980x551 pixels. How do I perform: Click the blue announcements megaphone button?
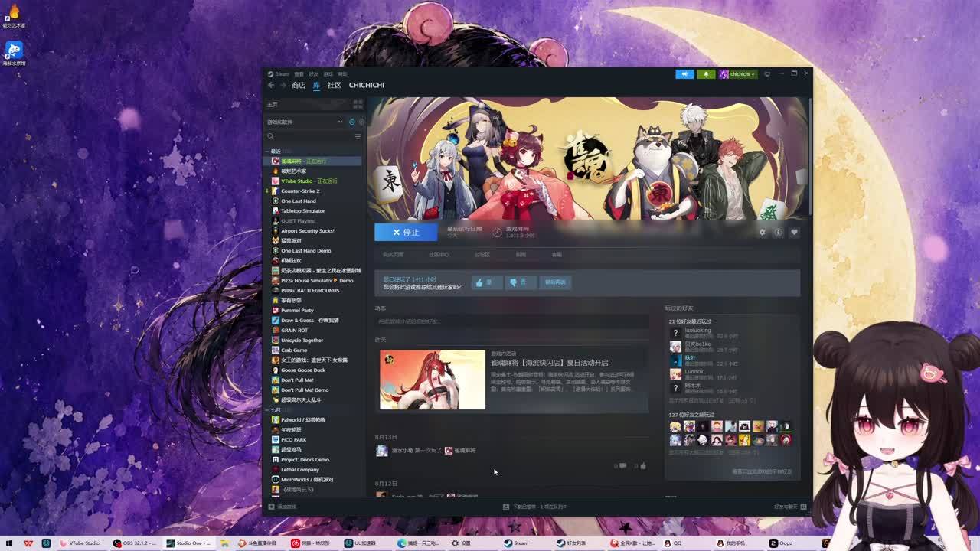tap(684, 74)
